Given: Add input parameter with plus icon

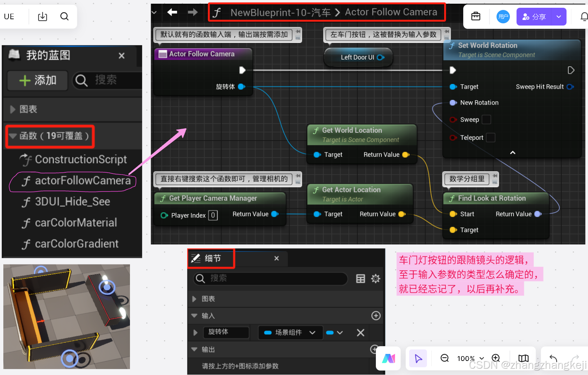Looking at the screenshot, I should pyautogui.click(x=376, y=315).
